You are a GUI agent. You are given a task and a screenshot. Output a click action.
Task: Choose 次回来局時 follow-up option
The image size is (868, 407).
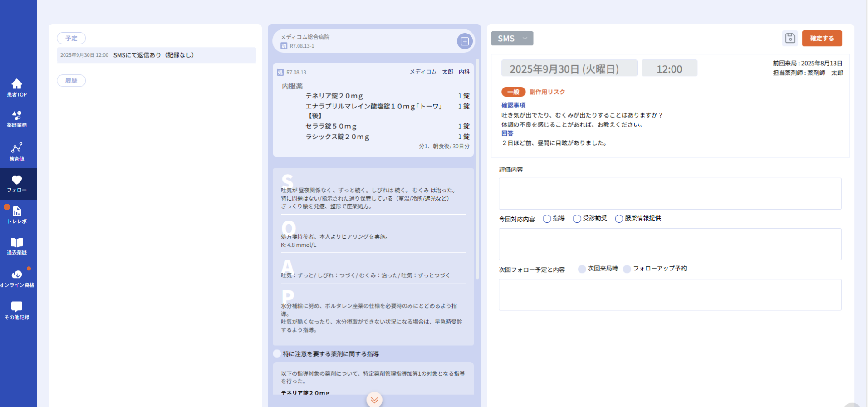click(582, 269)
